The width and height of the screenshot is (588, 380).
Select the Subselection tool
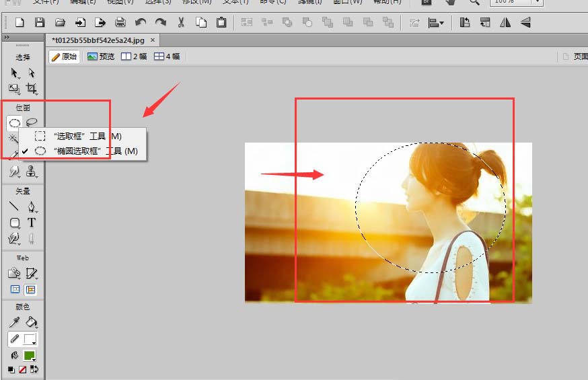[32, 73]
